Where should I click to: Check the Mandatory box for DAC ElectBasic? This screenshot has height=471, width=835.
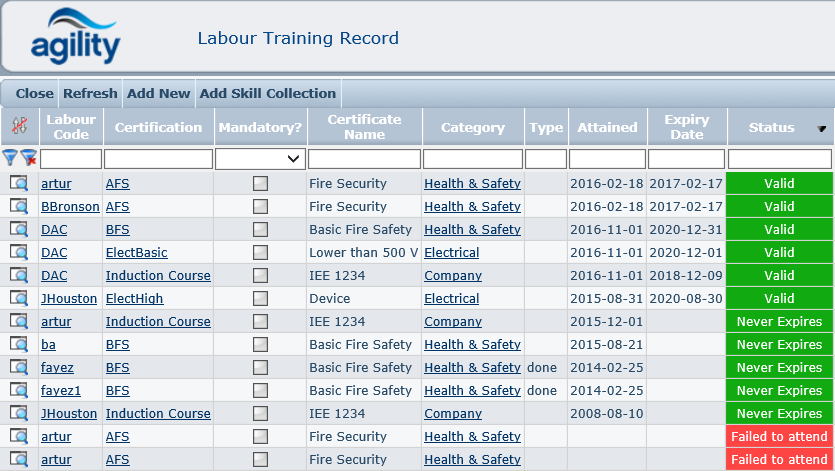(260, 252)
